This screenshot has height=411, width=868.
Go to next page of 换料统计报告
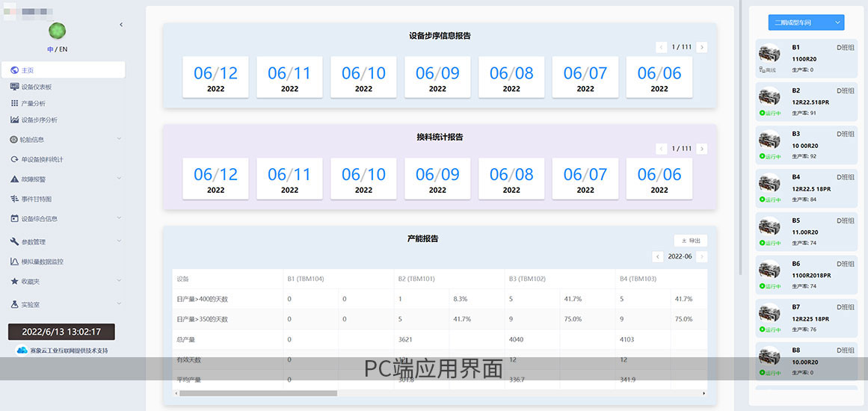click(x=701, y=149)
